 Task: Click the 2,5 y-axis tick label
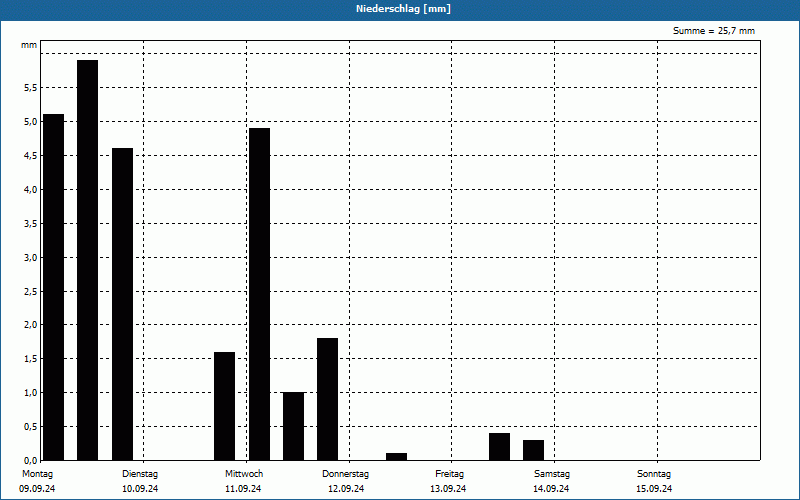click(31, 291)
